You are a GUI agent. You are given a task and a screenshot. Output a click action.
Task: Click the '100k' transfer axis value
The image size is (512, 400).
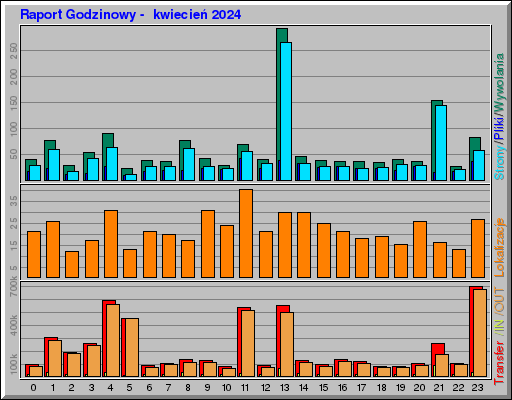pos(14,364)
